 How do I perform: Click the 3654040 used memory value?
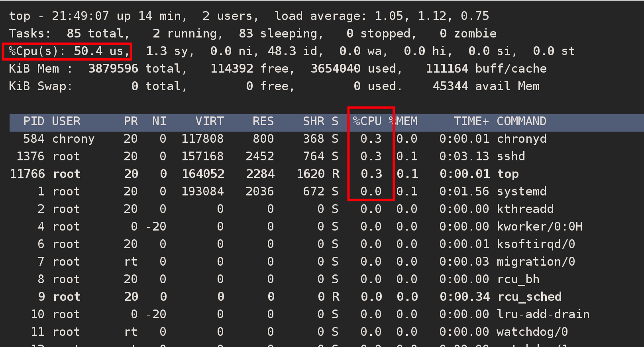tap(335, 69)
